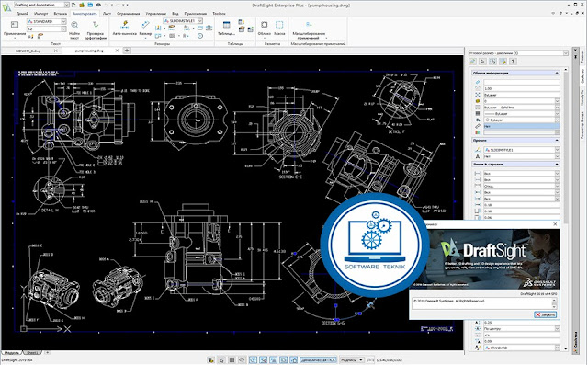Open the Импорт ribbon tab

[x=40, y=14]
